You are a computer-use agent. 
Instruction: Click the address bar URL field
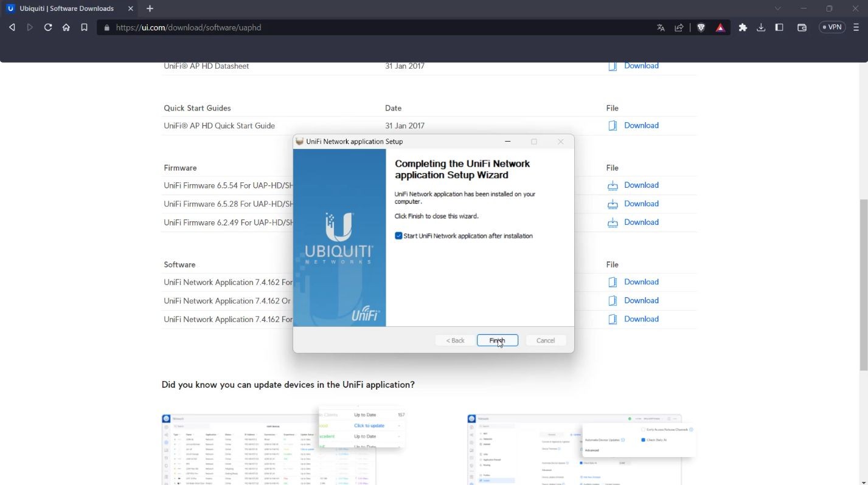(377, 27)
